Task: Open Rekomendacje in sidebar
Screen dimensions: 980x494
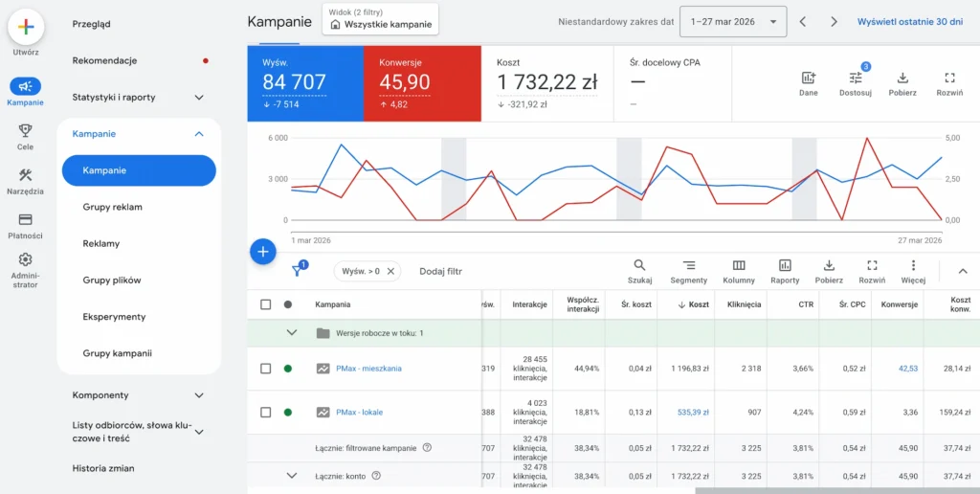Action: [104, 60]
